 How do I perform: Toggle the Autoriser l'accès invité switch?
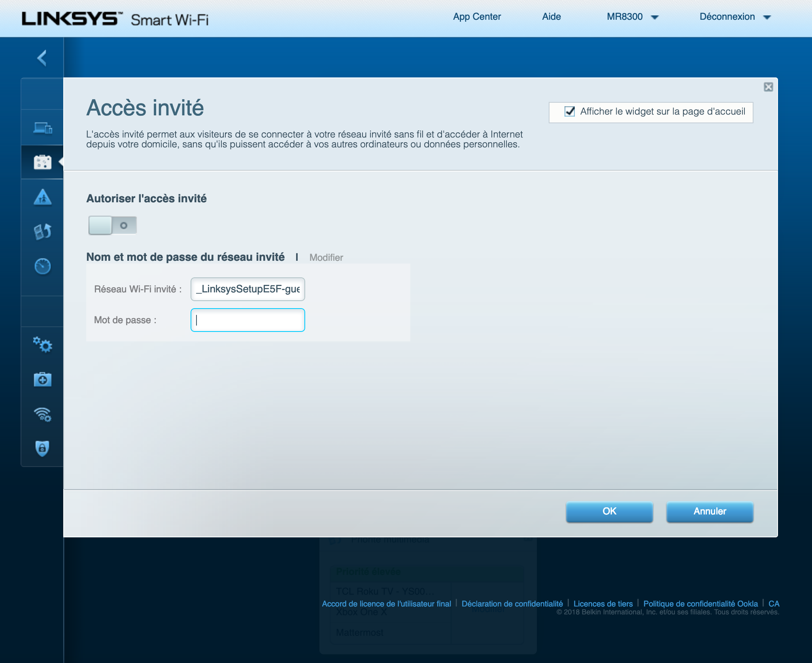click(x=113, y=225)
